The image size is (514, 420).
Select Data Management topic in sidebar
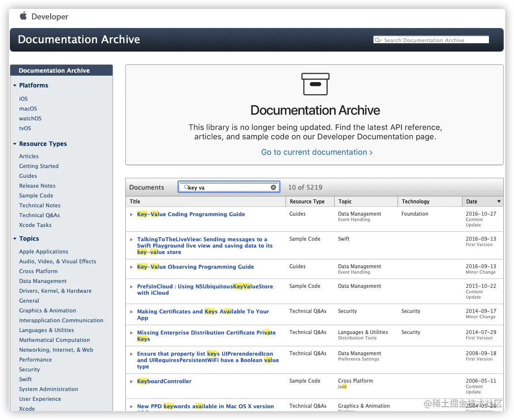pyautogui.click(x=43, y=281)
